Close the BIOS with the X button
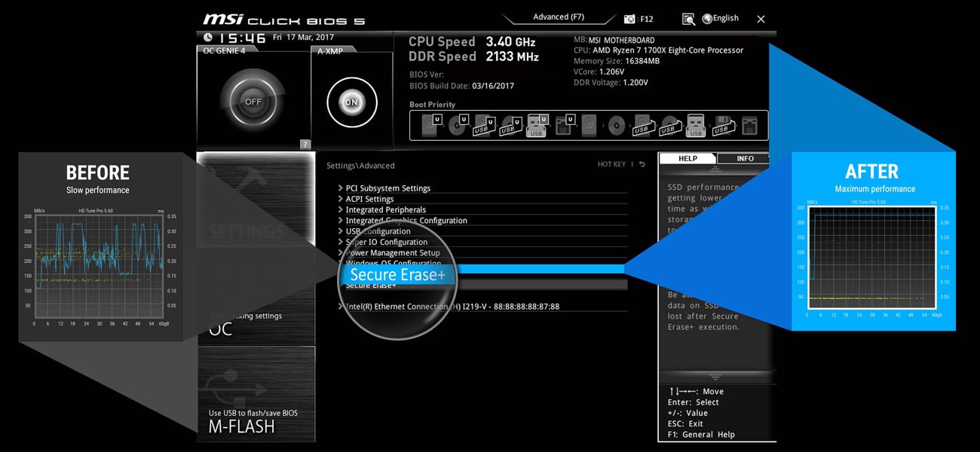This screenshot has width=980, height=452. coord(761,19)
